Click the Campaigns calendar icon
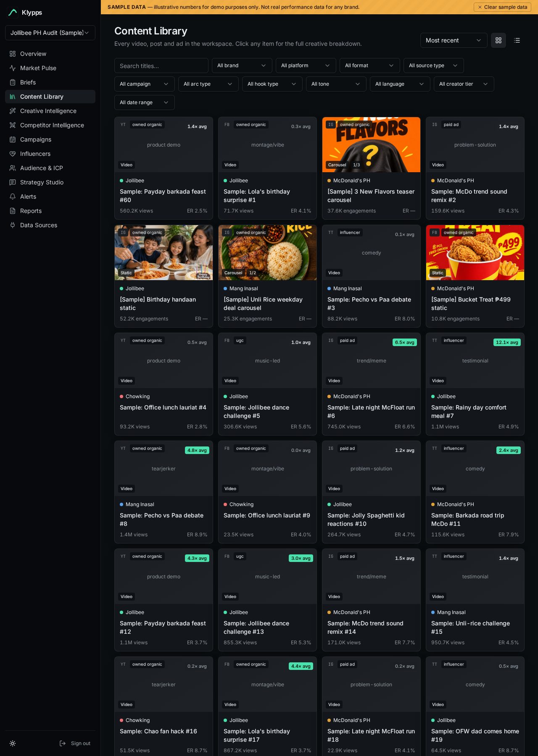538x756 pixels. 13,139
